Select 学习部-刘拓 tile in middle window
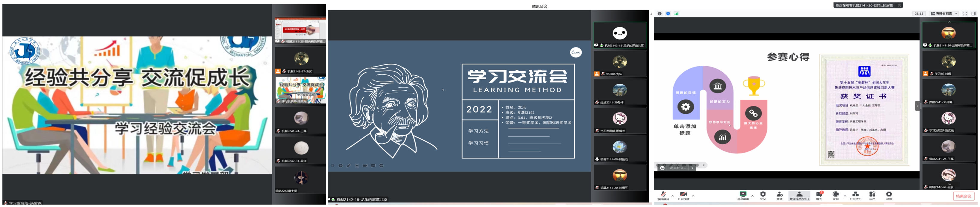The width and height of the screenshot is (980, 207). [620, 64]
